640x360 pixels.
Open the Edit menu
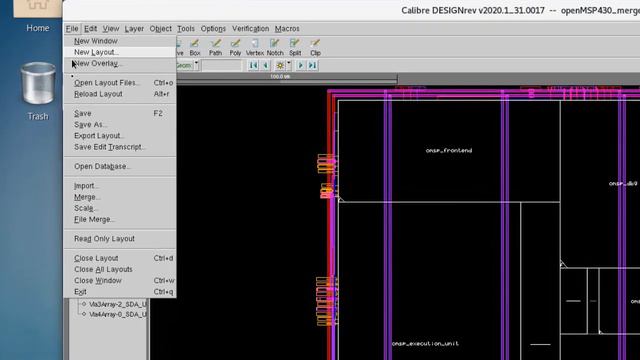90,29
